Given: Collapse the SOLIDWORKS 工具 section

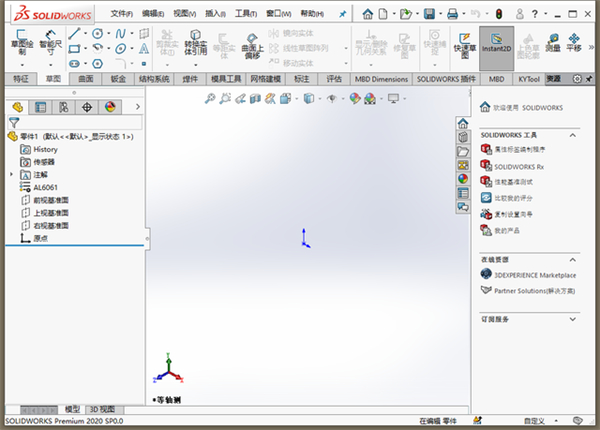Looking at the screenshot, I should [573, 132].
